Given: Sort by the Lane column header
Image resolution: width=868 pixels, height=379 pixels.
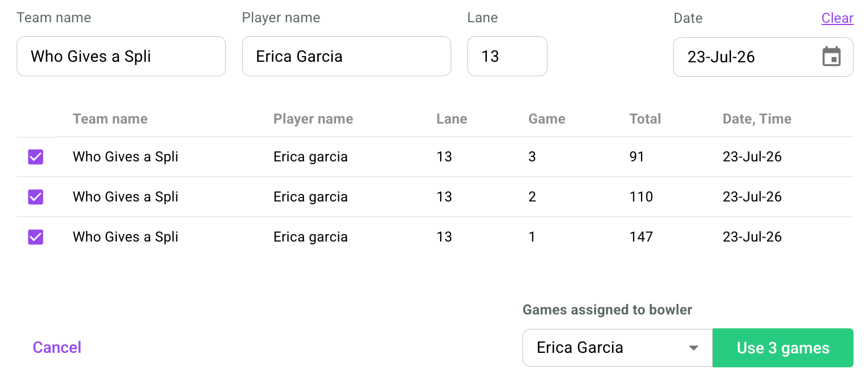Looking at the screenshot, I should tap(452, 119).
